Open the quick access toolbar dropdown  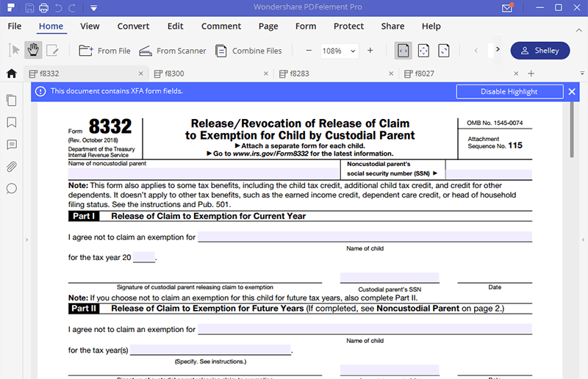(x=95, y=9)
